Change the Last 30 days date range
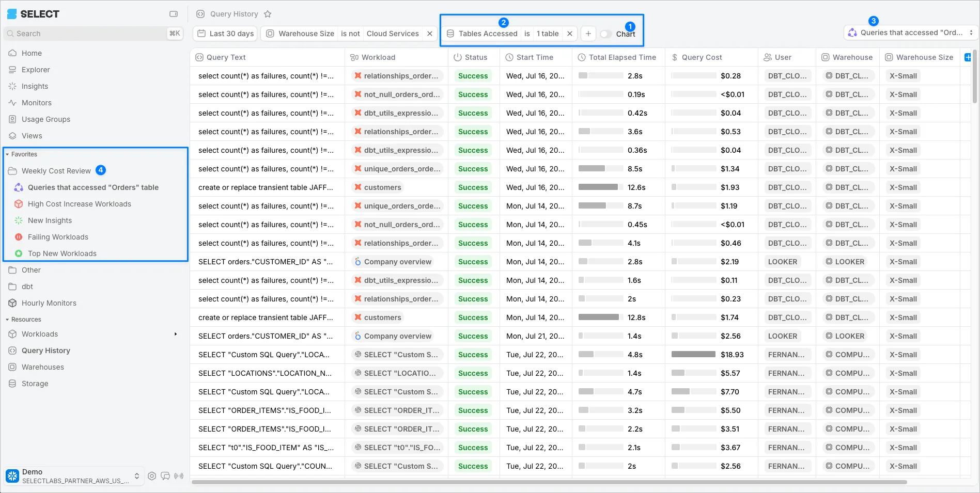Screen dimensions: 980x493 click(x=226, y=34)
